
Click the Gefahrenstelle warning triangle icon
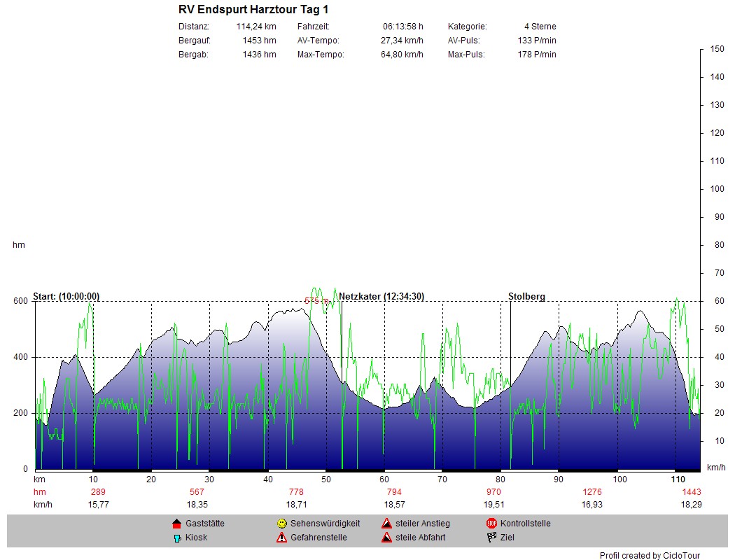[281, 538]
